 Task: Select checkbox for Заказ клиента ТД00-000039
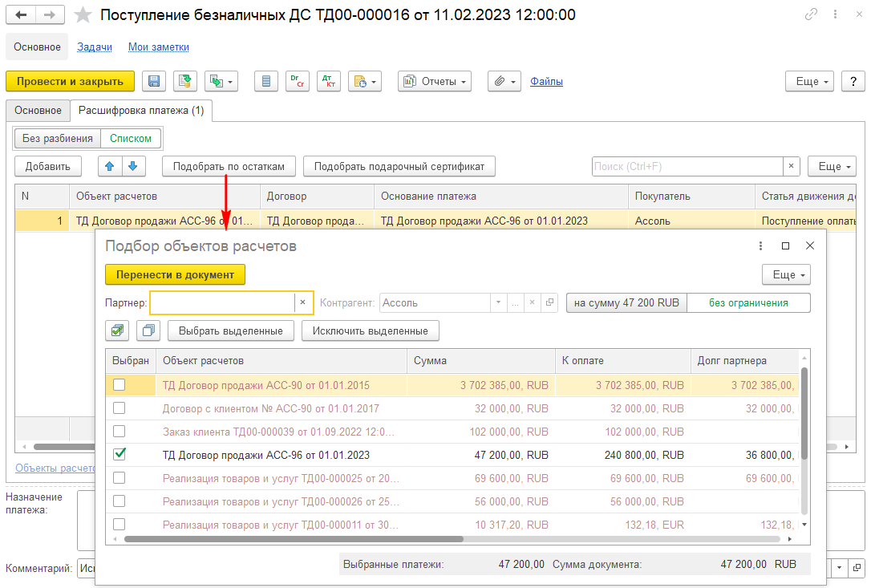pos(120,432)
